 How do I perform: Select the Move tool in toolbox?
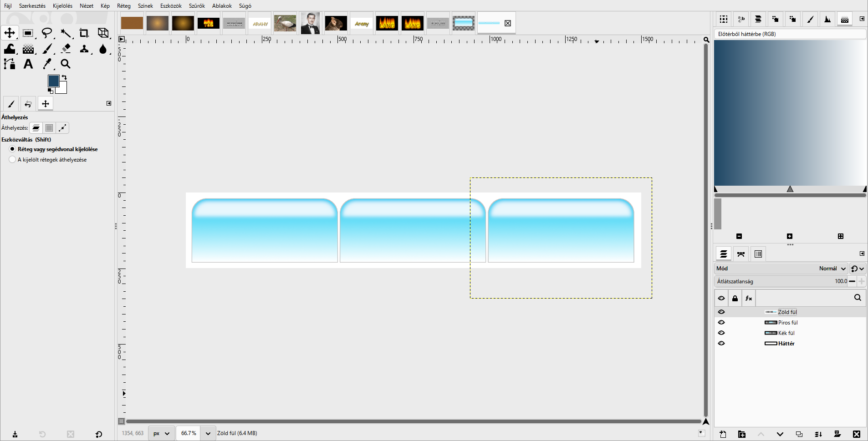point(10,33)
